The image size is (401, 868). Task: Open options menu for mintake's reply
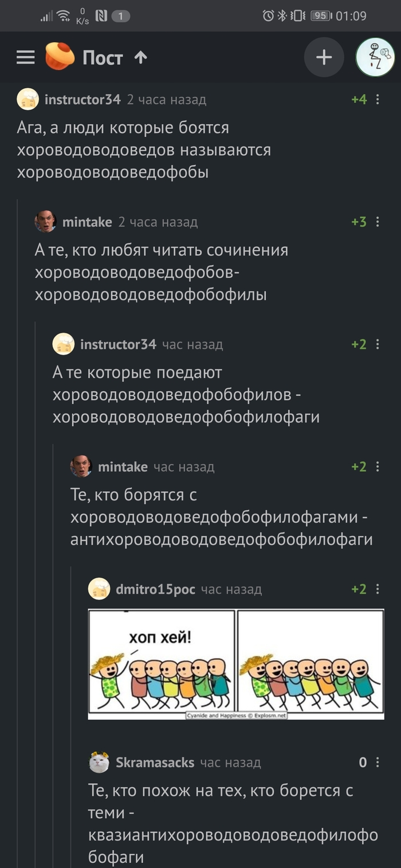[378, 222]
